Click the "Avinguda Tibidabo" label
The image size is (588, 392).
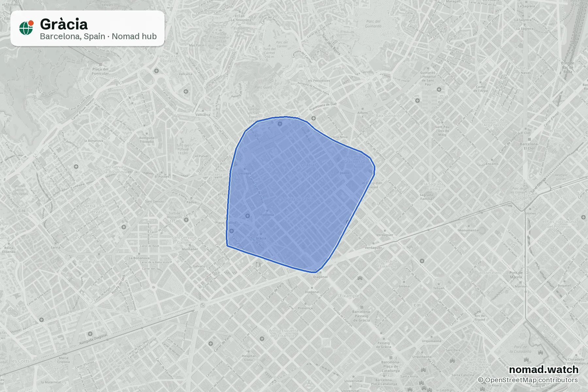tap(147, 140)
